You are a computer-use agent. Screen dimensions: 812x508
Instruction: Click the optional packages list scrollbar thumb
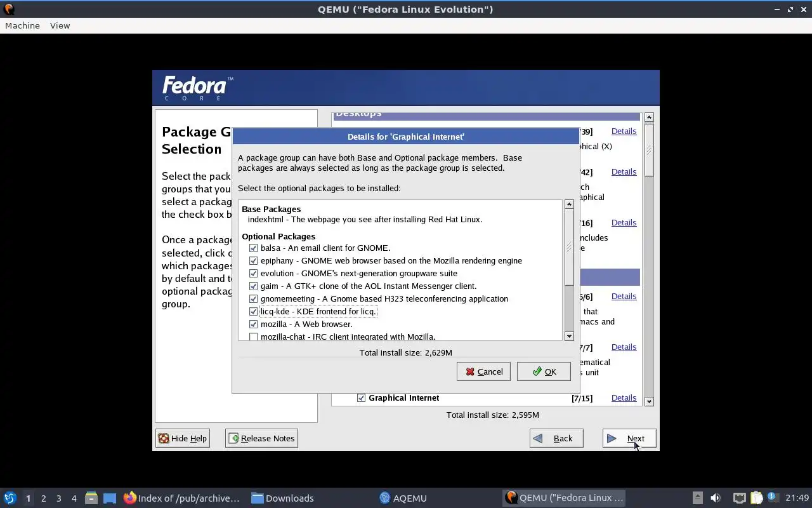point(569,247)
